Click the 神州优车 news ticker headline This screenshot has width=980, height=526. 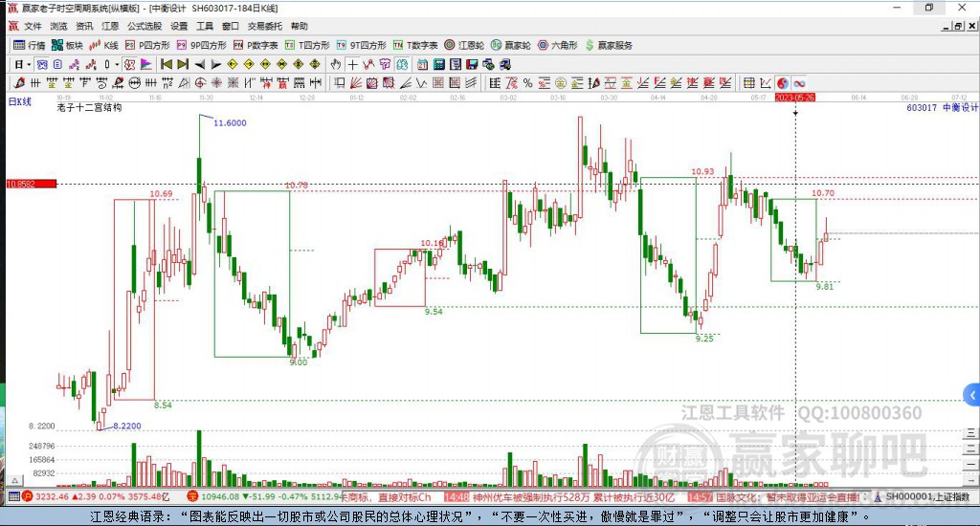(573, 497)
